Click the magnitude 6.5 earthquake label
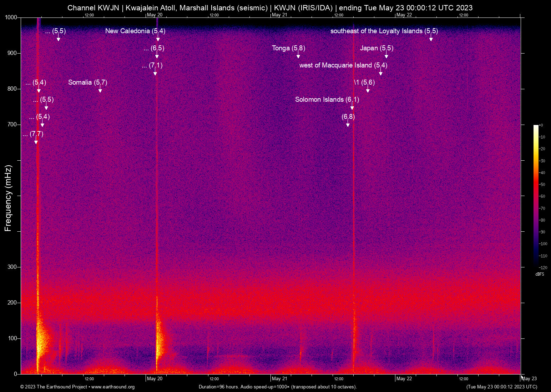 tap(154, 48)
